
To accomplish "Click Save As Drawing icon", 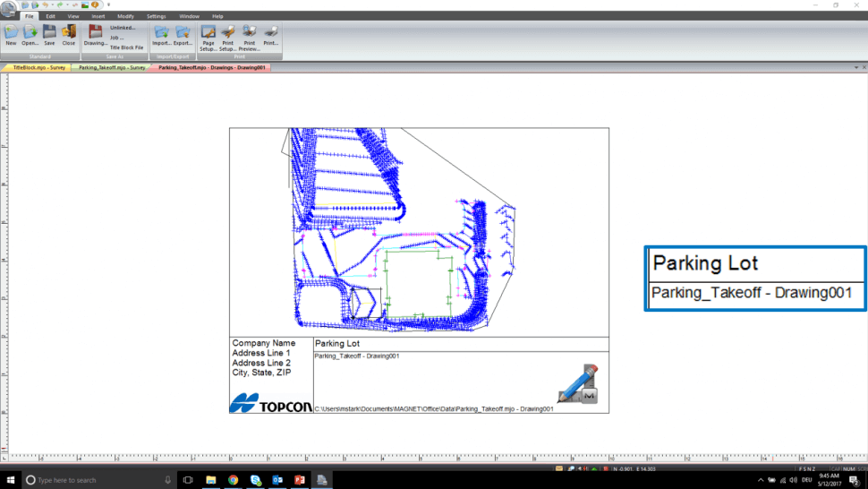I will pyautogui.click(x=95, y=32).
